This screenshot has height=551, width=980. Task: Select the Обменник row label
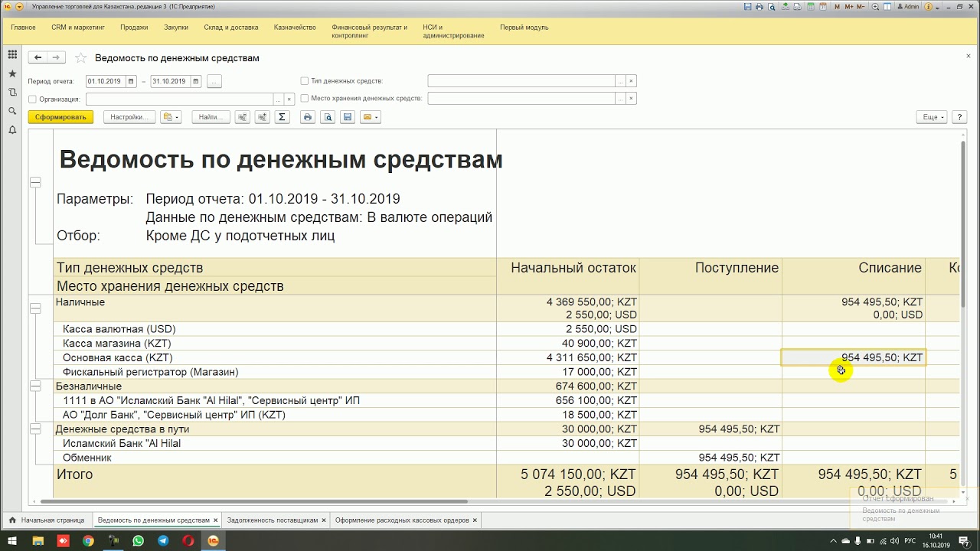pos(87,458)
